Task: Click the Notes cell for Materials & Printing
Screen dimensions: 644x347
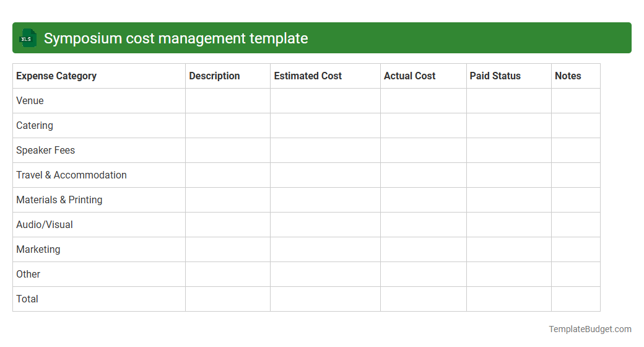Action: click(576, 200)
